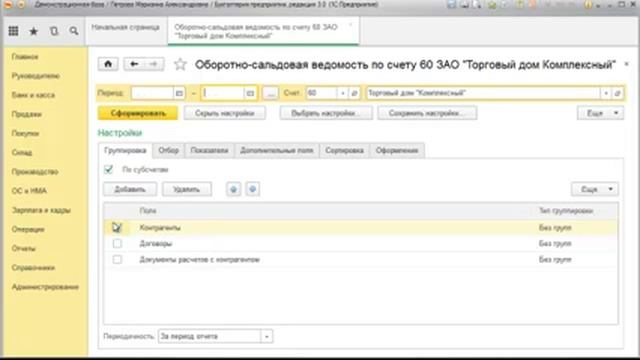Click Выбрать настройки button
640x360 pixels.
(x=326, y=113)
